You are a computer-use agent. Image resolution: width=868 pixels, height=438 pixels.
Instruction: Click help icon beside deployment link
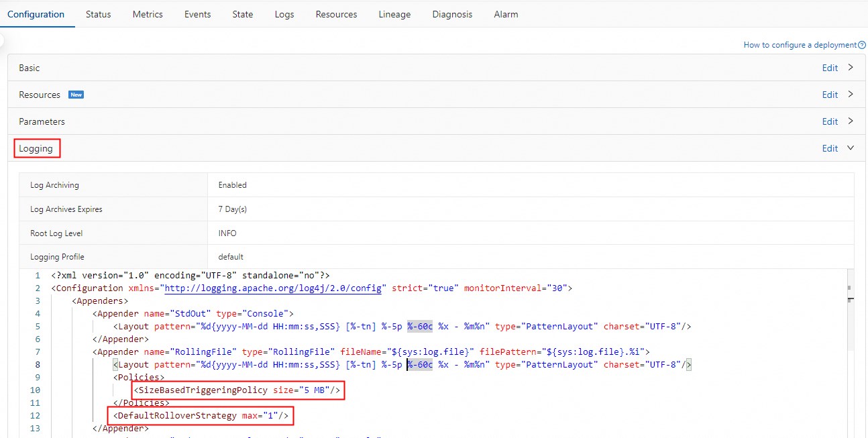pos(862,45)
